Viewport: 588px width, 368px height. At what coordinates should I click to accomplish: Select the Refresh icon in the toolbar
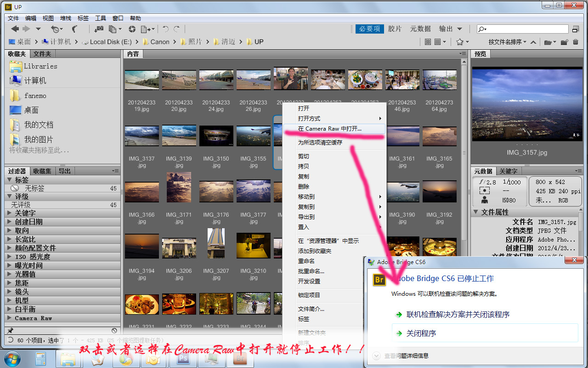[133, 28]
